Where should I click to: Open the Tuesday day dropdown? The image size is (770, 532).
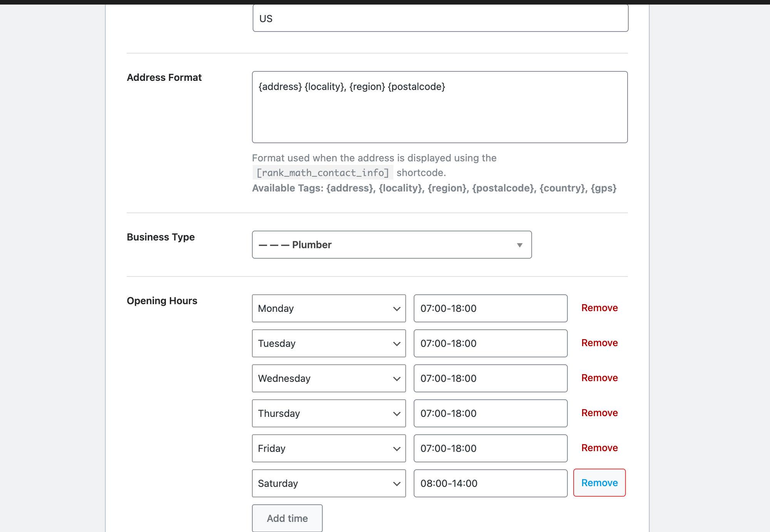[329, 343]
